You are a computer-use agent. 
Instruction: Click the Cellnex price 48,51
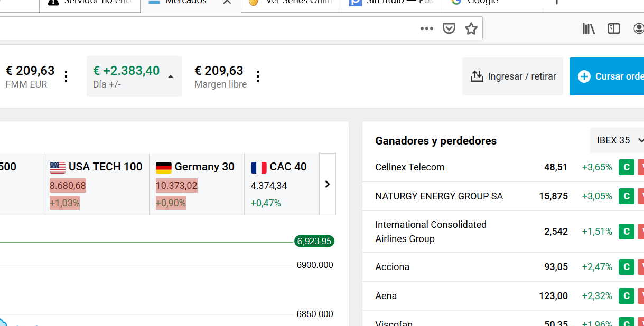click(x=556, y=167)
